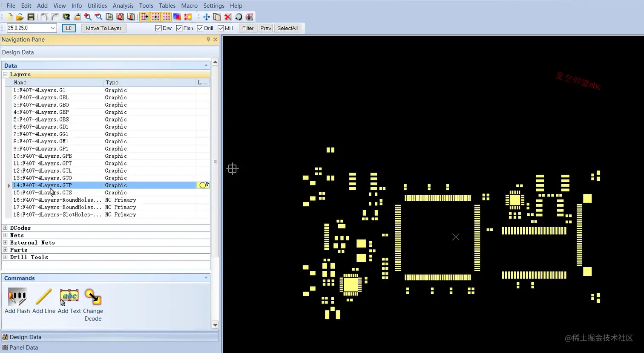
Task: Click the Redo arrow icon
Action: [55, 17]
